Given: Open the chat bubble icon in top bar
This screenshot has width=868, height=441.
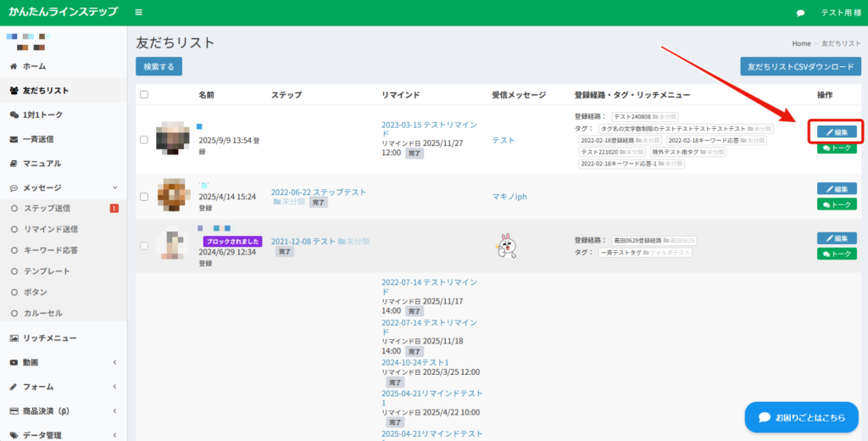Looking at the screenshot, I should click(x=800, y=14).
